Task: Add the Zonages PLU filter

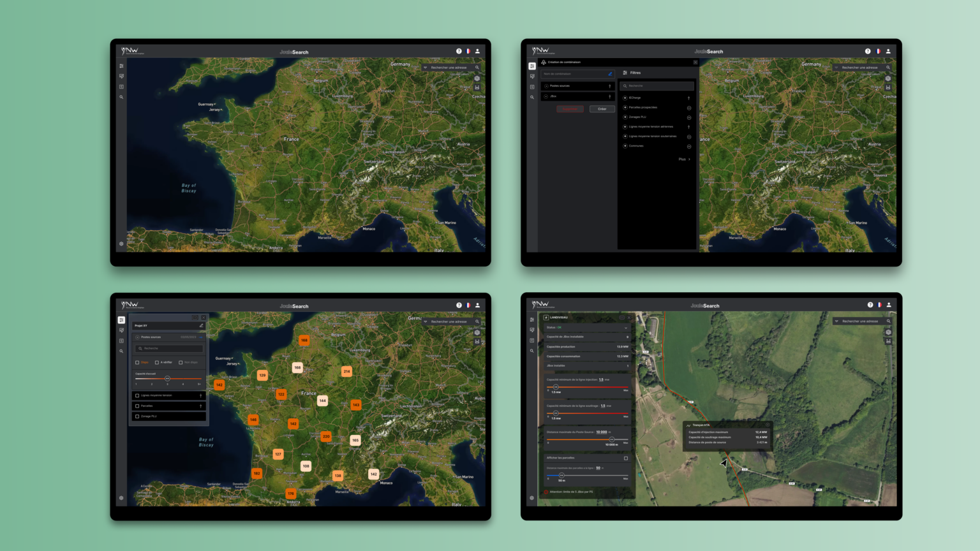Action: click(x=625, y=117)
